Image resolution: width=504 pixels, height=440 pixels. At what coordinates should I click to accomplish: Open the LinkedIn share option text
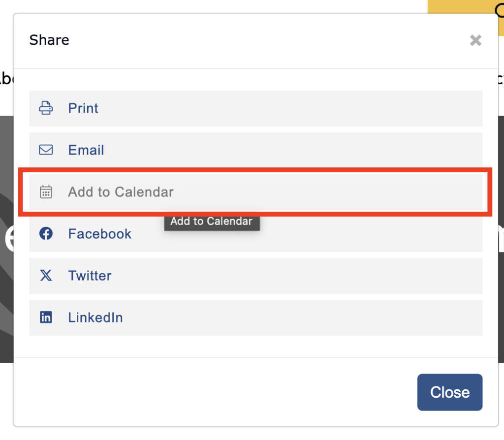pos(95,317)
